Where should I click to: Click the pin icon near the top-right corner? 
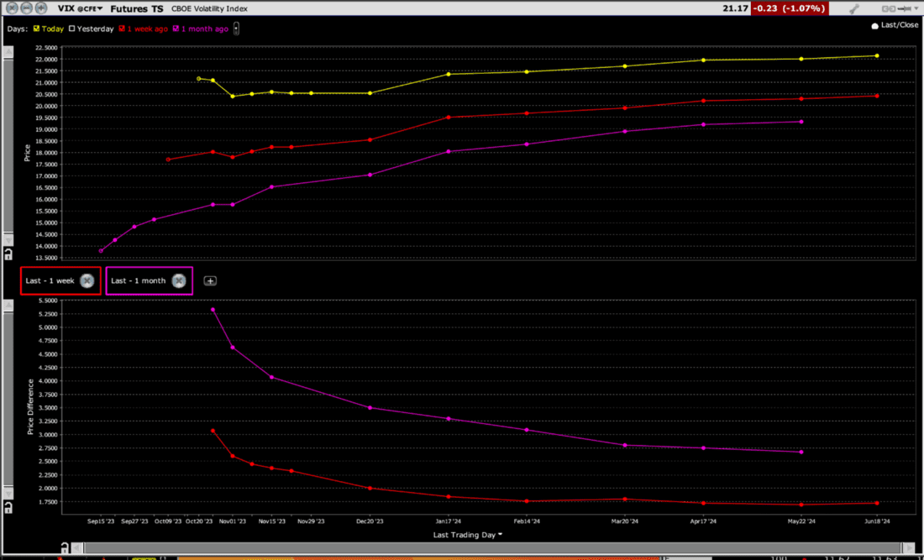coord(905,8)
